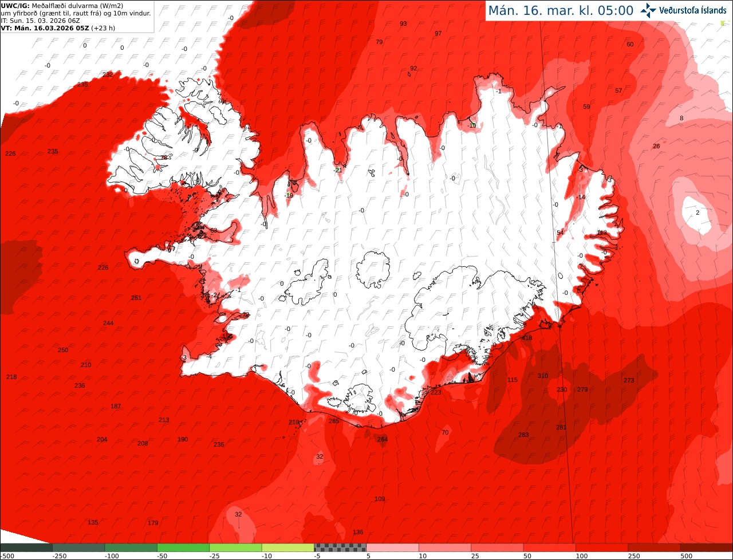
Task: Click the map value 279
Action: coord(582,390)
